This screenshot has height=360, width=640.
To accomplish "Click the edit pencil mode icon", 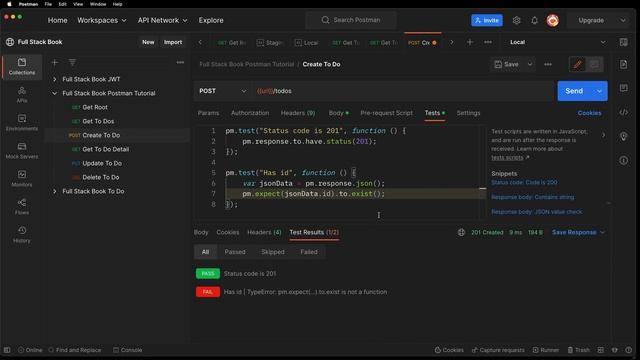I will pos(578,64).
